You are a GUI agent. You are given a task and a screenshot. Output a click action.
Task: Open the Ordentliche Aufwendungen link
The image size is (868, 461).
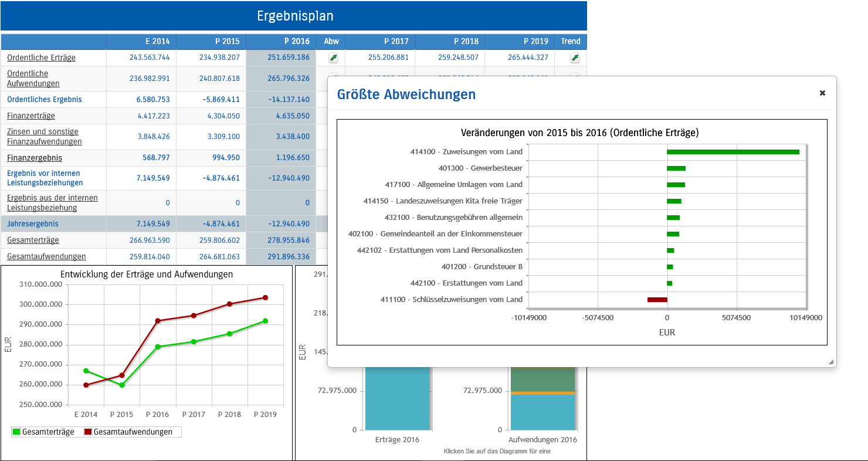[33, 79]
